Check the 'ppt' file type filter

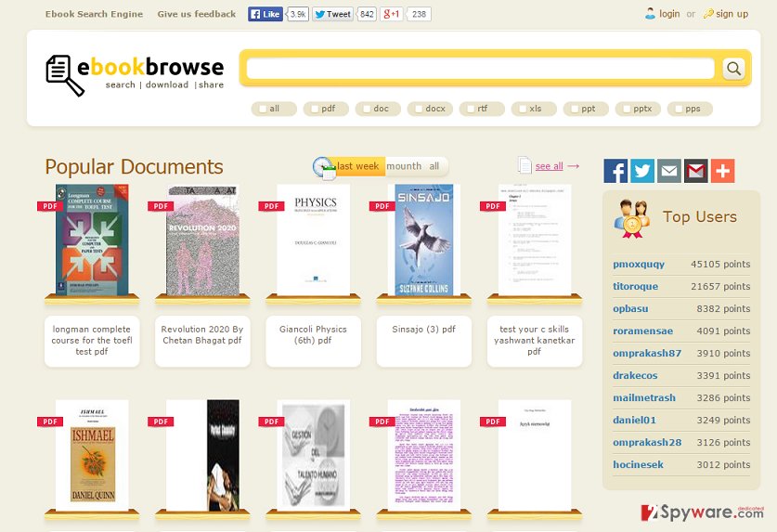point(575,109)
